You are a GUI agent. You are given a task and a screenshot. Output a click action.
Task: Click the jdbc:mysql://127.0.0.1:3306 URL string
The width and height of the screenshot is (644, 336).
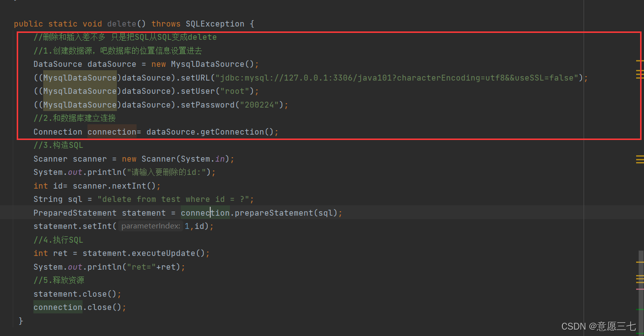click(x=397, y=78)
